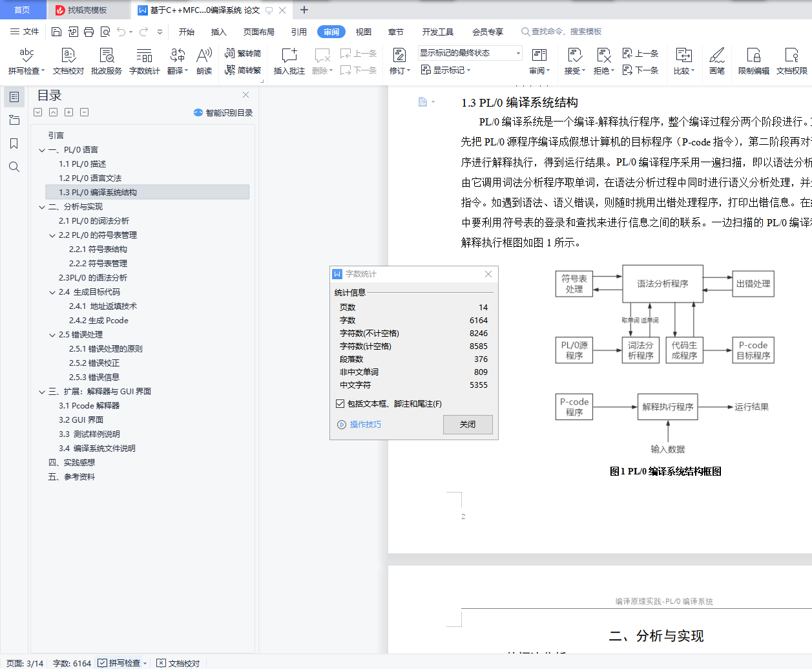Open document permissions (文档权限)
The width and height of the screenshot is (812, 669).
792,61
